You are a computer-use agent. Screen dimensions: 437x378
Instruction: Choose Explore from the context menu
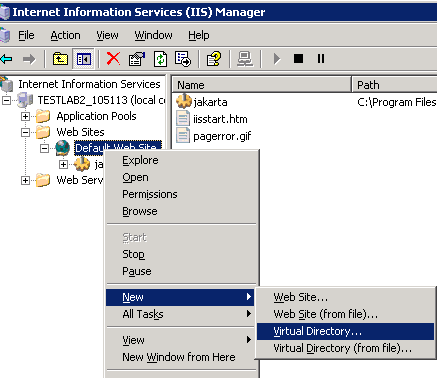pos(181,160)
